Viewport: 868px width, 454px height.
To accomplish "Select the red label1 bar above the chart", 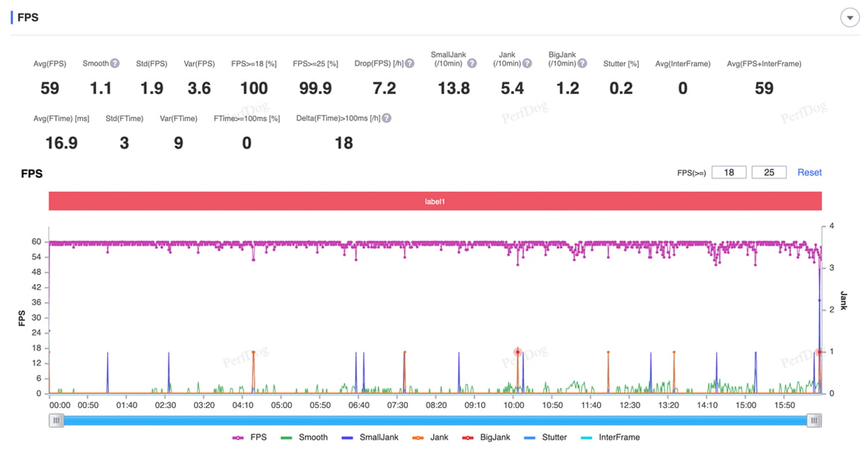I will [x=435, y=201].
